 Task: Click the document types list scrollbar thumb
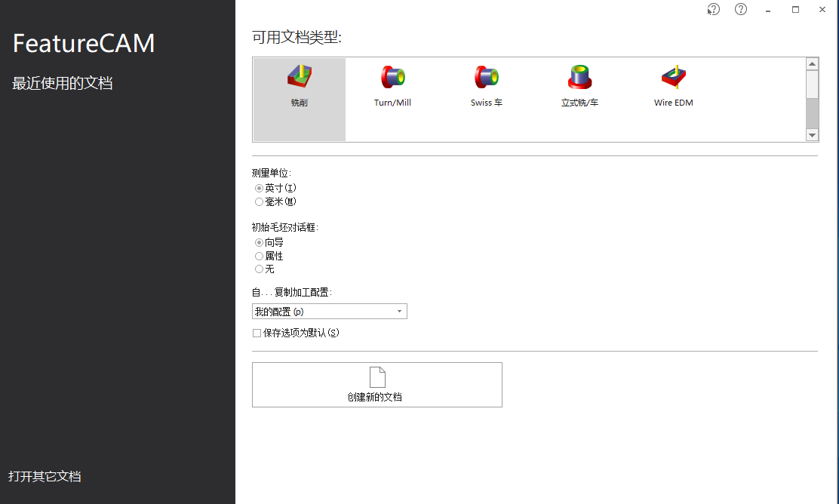813,84
